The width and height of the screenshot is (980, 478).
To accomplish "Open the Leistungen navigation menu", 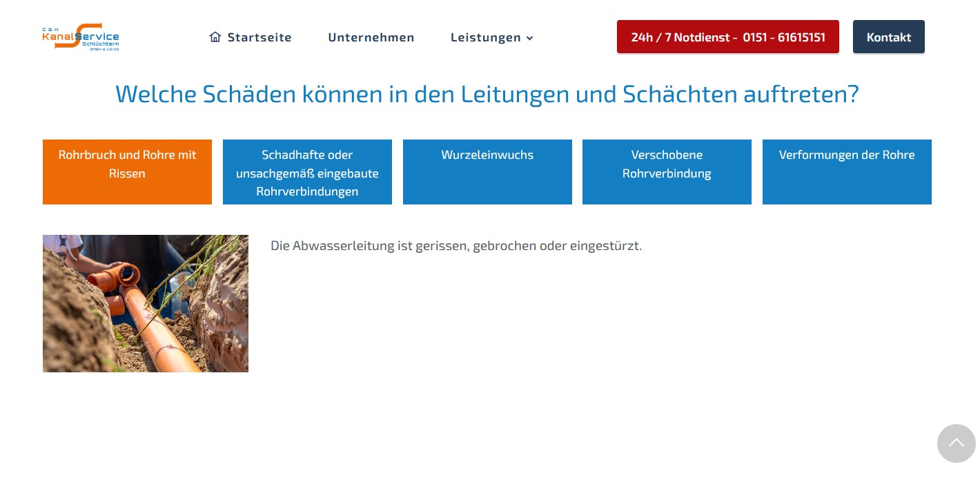I will click(x=485, y=37).
